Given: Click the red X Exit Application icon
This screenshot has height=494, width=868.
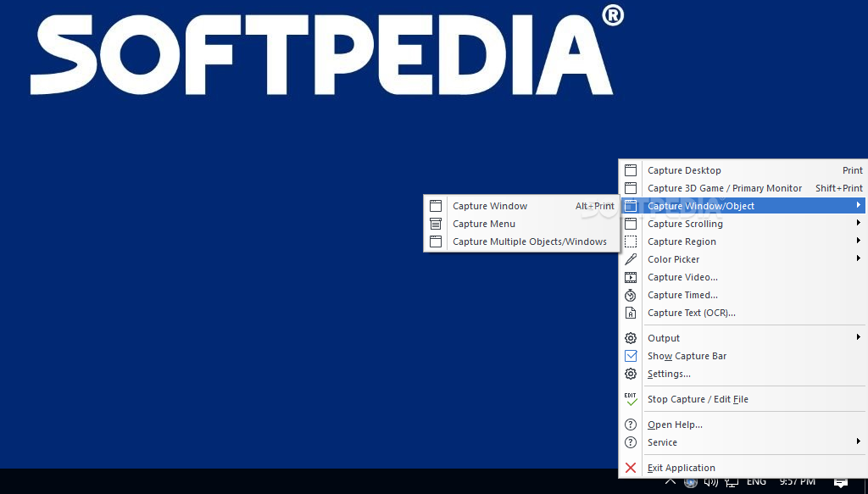Looking at the screenshot, I should [631, 468].
